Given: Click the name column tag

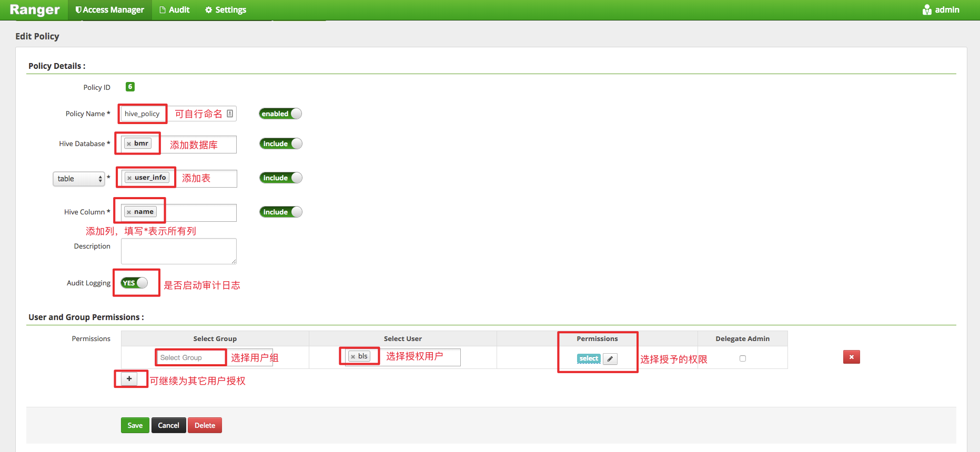Looking at the screenshot, I should pyautogui.click(x=140, y=212).
